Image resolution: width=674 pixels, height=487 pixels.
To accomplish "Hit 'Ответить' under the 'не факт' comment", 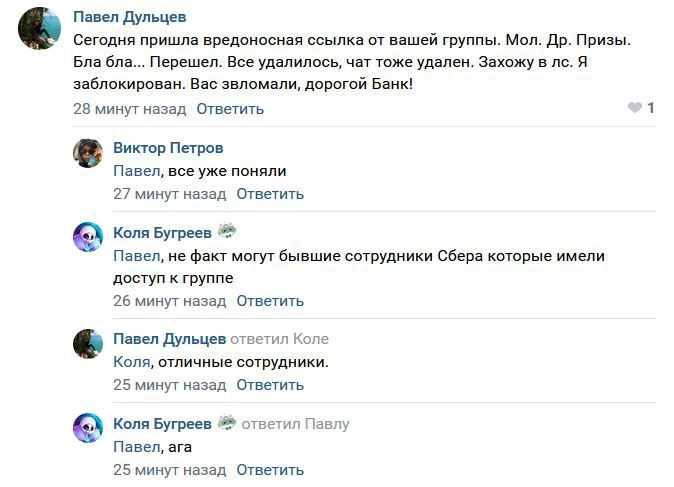I will (x=270, y=300).
